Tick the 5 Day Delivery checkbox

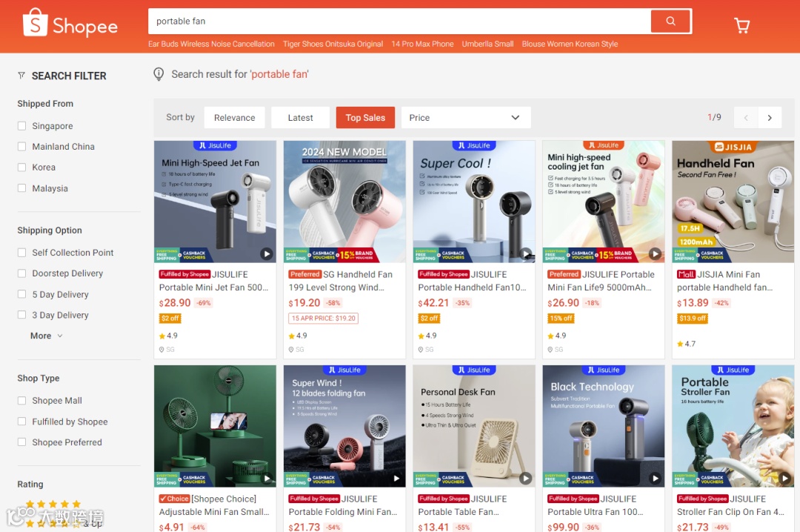click(x=22, y=294)
